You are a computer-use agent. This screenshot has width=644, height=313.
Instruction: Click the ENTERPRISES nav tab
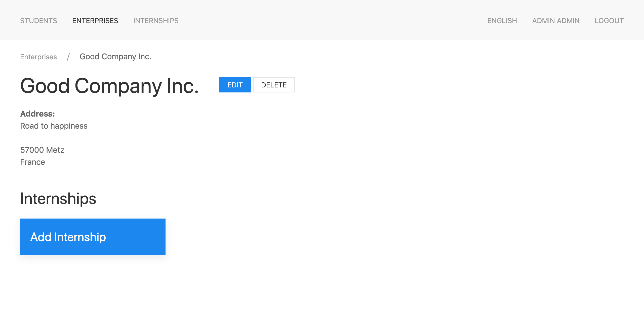(95, 21)
